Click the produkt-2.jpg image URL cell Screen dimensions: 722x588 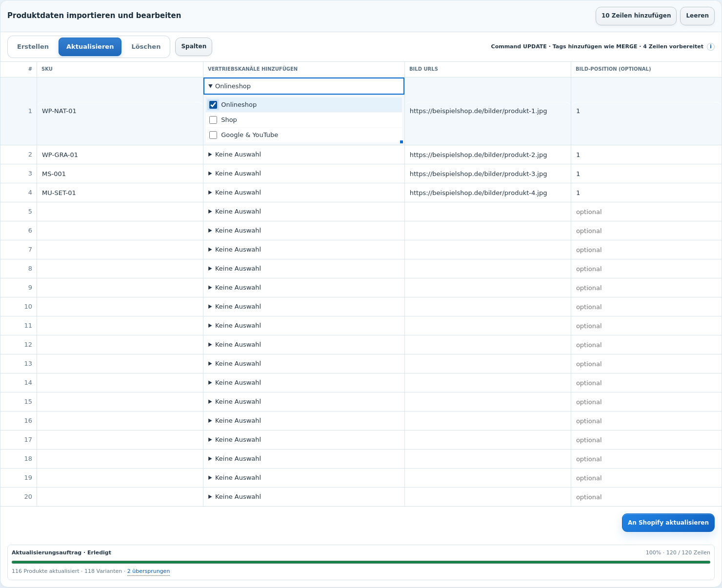(x=488, y=155)
